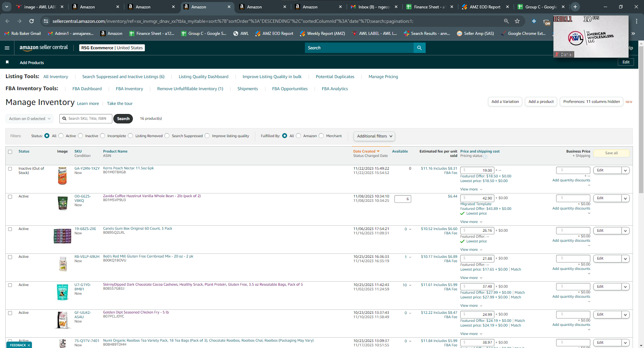644x348 pixels.
Task: Open the tab search dropdown arrow
Action: [7, 7]
